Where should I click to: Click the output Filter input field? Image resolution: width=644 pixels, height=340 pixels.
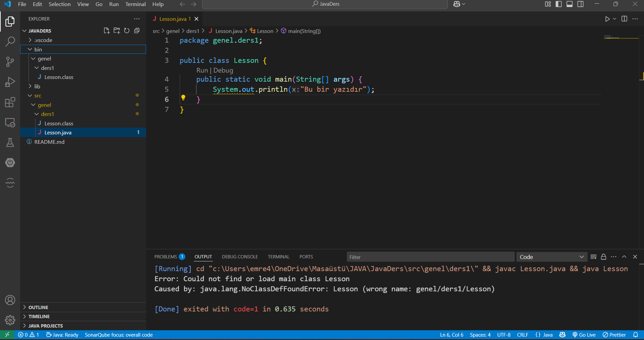(x=430, y=257)
